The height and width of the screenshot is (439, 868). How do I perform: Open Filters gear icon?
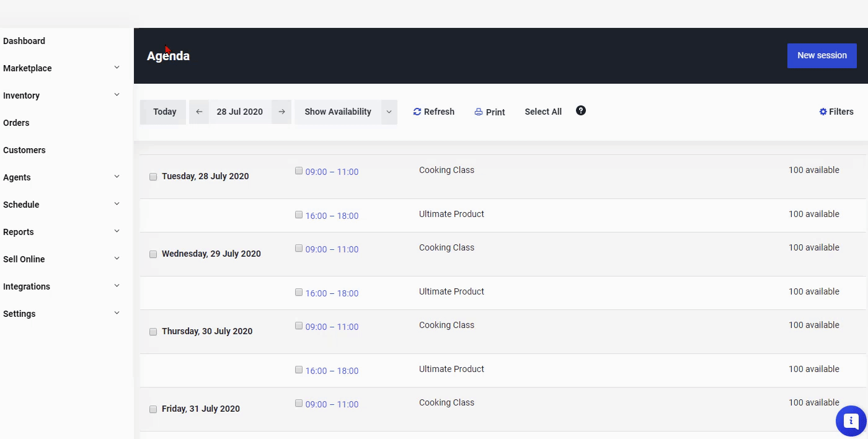tap(823, 112)
